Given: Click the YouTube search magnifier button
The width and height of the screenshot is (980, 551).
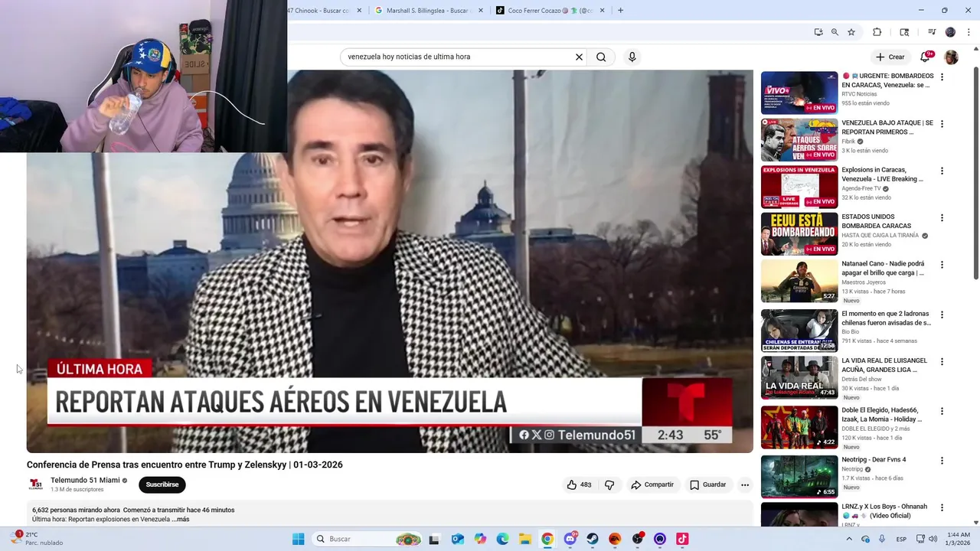Looking at the screenshot, I should point(601,57).
